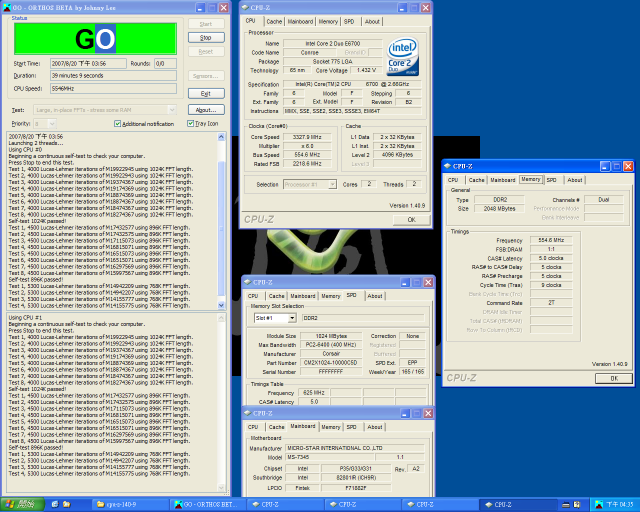Click OK in the CPU-Z Memory window
640x512 pixels.
[614, 378]
